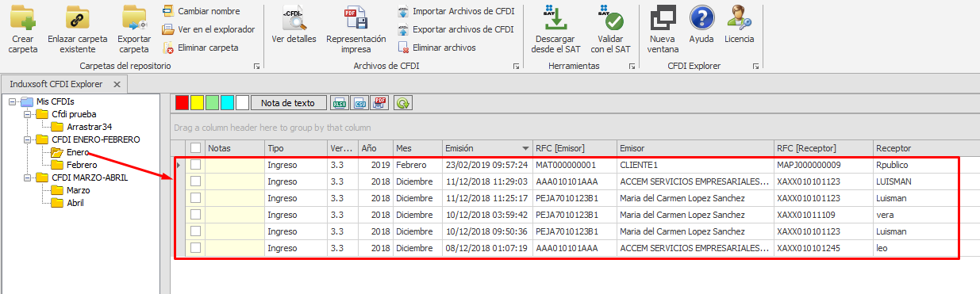Click the RFC [Emisor] column header

575,148
